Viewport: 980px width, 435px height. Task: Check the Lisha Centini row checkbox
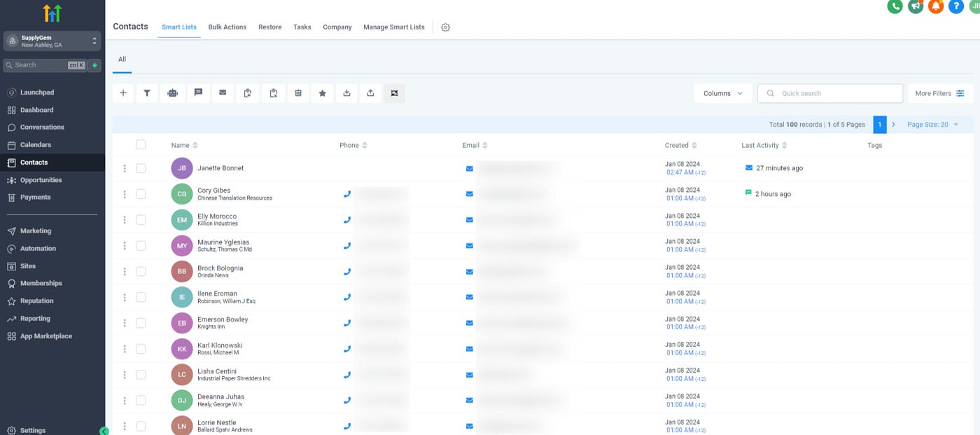pyautogui.click(x=141, y=375)
